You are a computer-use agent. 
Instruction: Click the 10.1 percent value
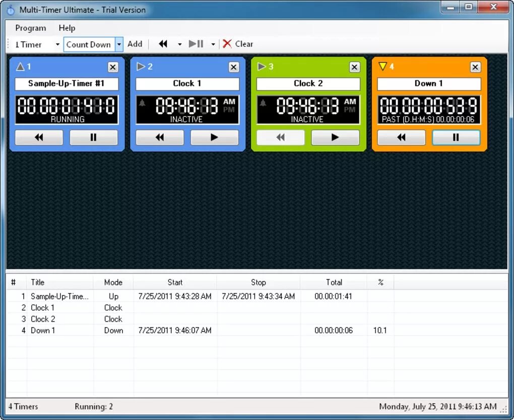(380, 330)
